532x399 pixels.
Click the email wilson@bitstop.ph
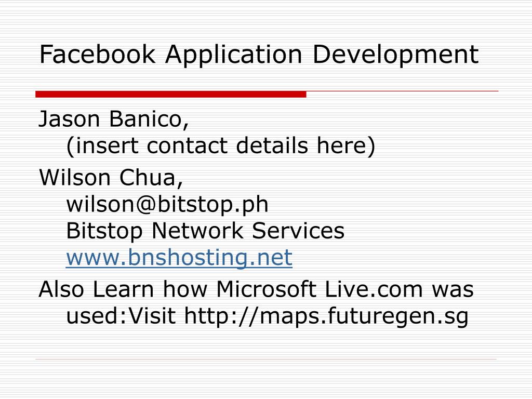(167, 205)
